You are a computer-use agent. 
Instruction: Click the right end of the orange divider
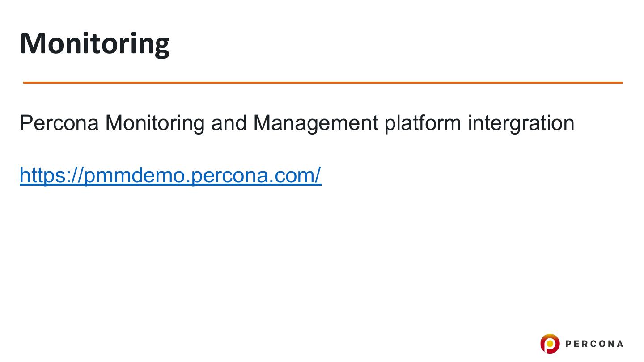point(620,83)
